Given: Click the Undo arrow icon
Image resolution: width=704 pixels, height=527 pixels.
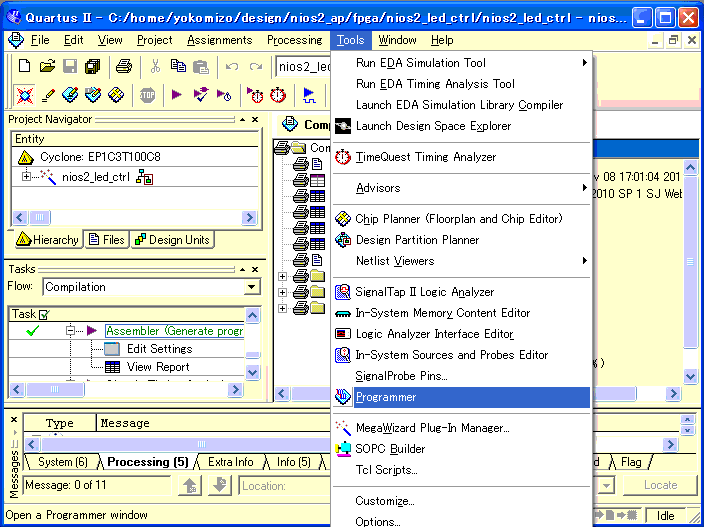Looking at the screenshot, I should point(232,66).
